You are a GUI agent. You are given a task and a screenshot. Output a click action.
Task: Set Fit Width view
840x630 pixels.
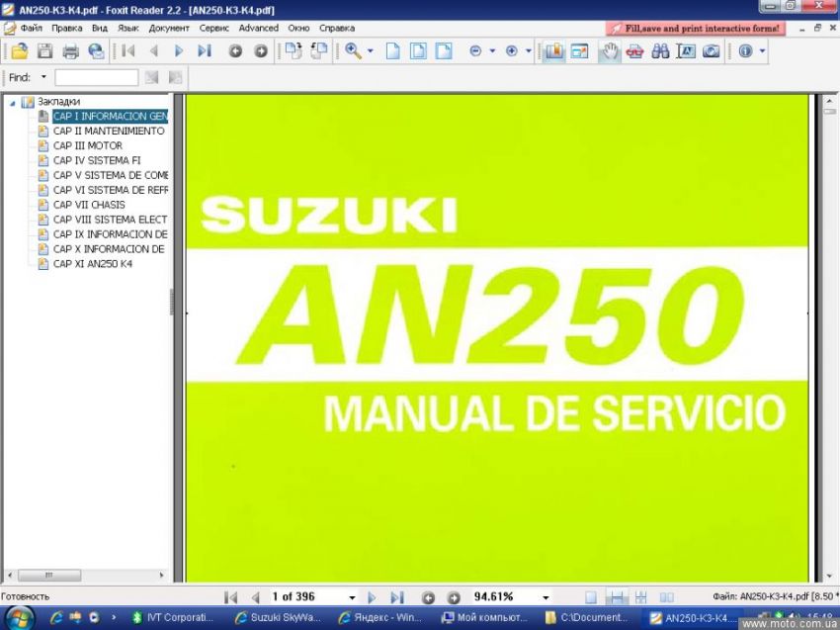[x=444, y=51]
